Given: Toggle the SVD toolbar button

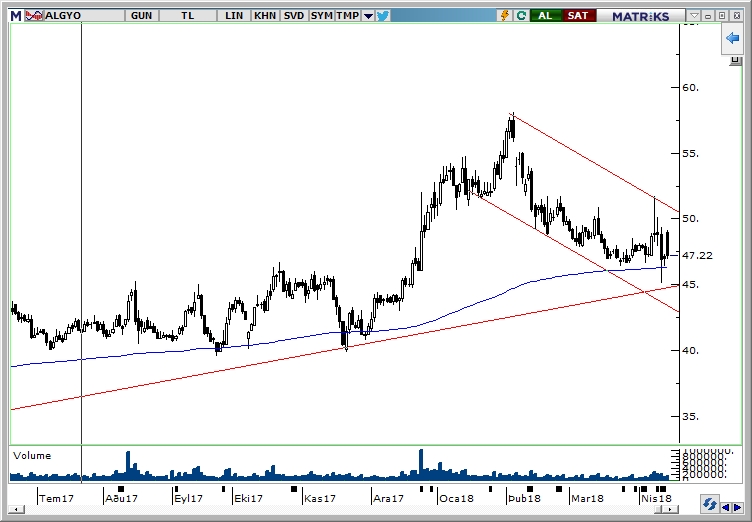Looking at the screenshot, I should [294, 16].
